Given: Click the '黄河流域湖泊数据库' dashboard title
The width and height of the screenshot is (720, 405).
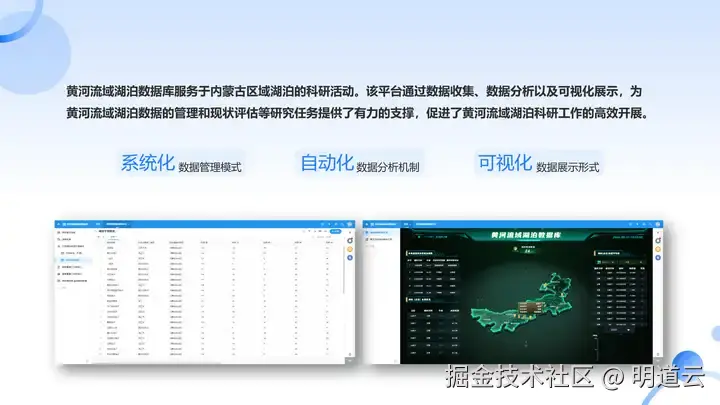Looking at the screenshot, I should point(526,235).
